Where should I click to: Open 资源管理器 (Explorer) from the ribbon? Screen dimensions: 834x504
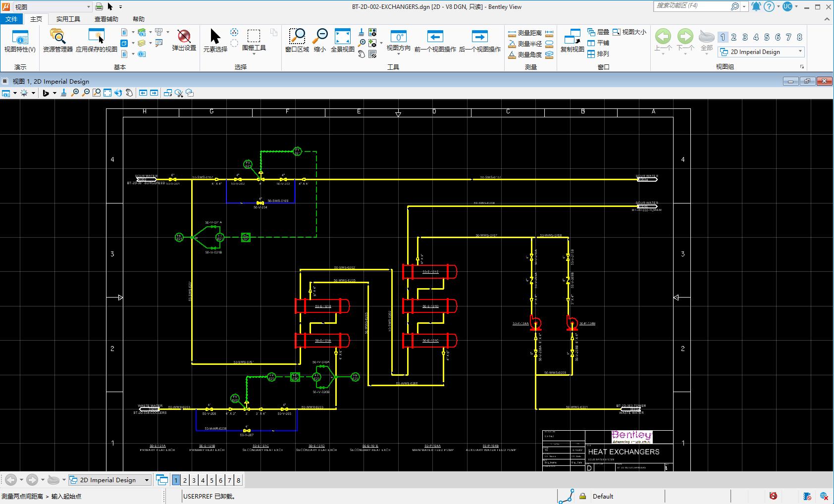57,37
